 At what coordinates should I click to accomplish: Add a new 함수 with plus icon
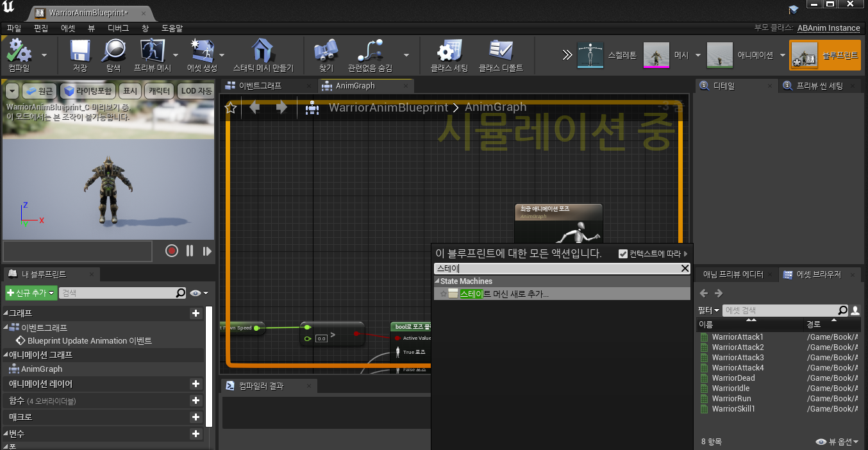coord(196,401)
